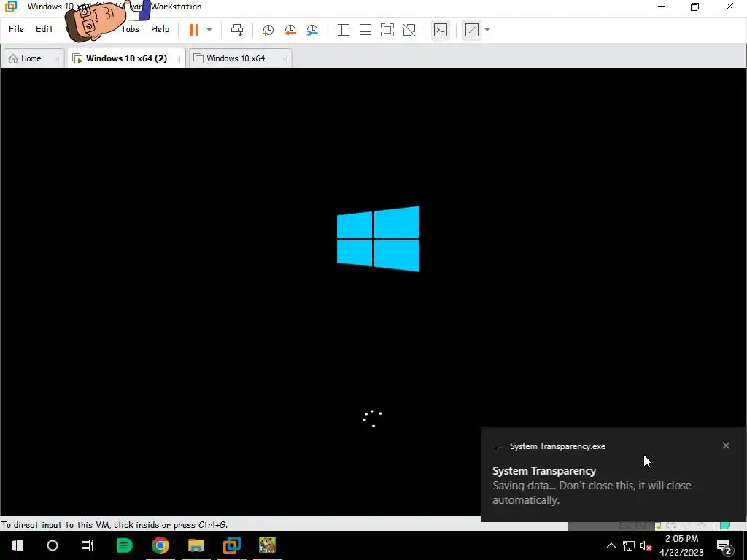
Task: Restore down the VMware Workstation window
Action: pyautogui.click(x=694, y=7)
